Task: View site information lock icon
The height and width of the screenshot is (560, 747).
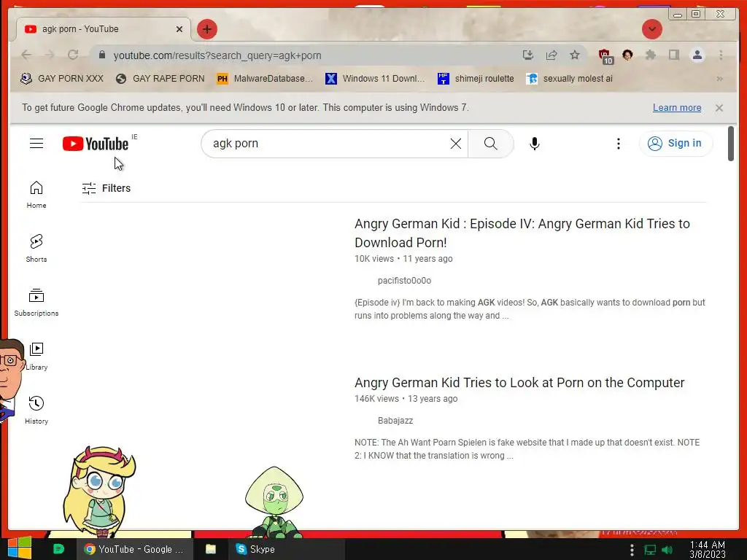Action: point(102,55)
